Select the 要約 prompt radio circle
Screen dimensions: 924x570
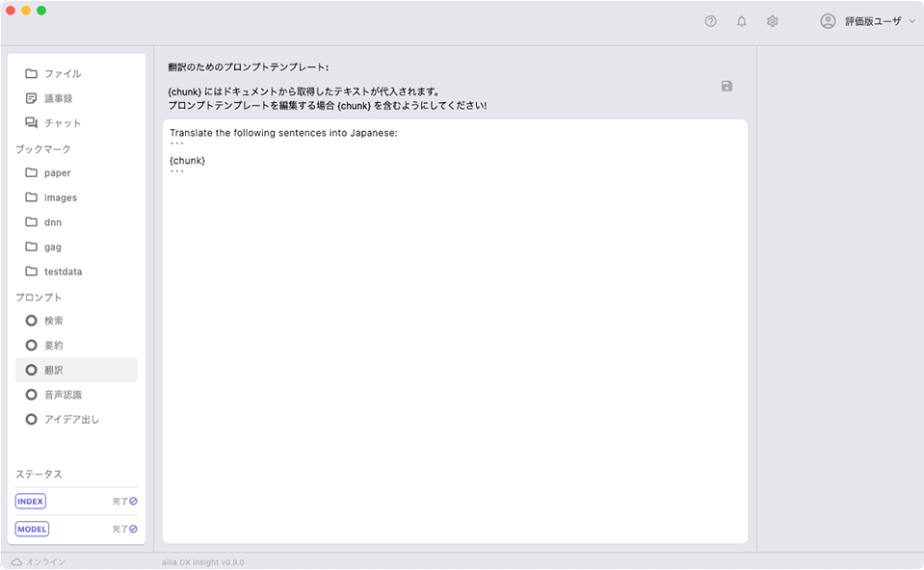pos(31,346)
